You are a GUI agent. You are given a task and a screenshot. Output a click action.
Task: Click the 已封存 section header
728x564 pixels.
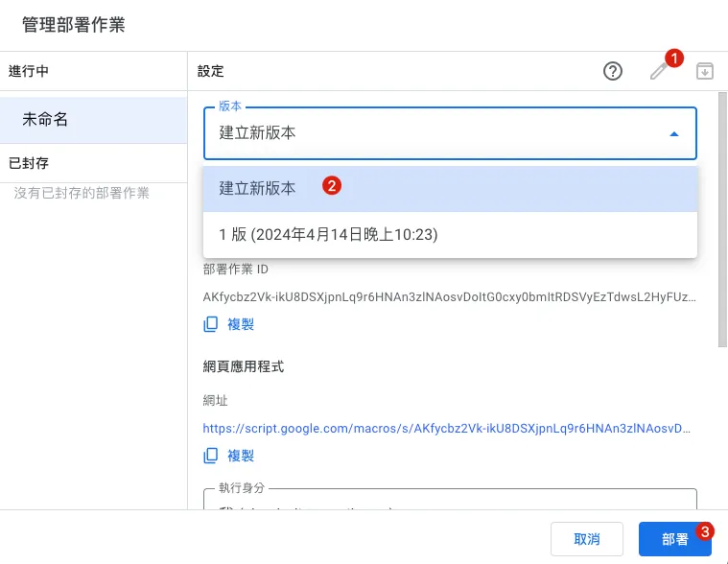point(29,163)
